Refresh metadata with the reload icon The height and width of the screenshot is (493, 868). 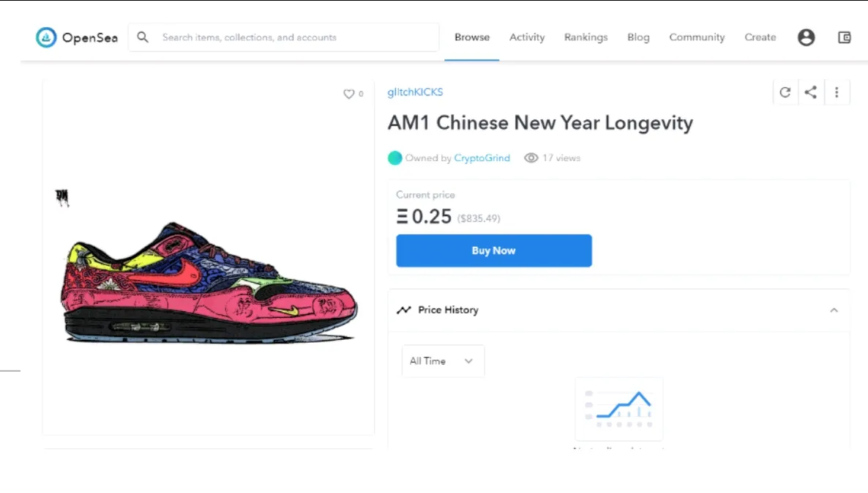(785, 92)
